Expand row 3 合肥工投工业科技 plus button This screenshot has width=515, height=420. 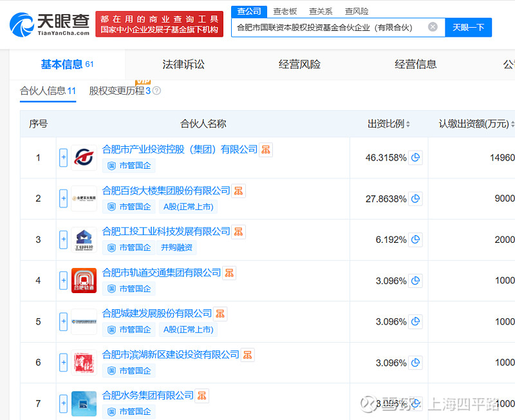[63, 240]
